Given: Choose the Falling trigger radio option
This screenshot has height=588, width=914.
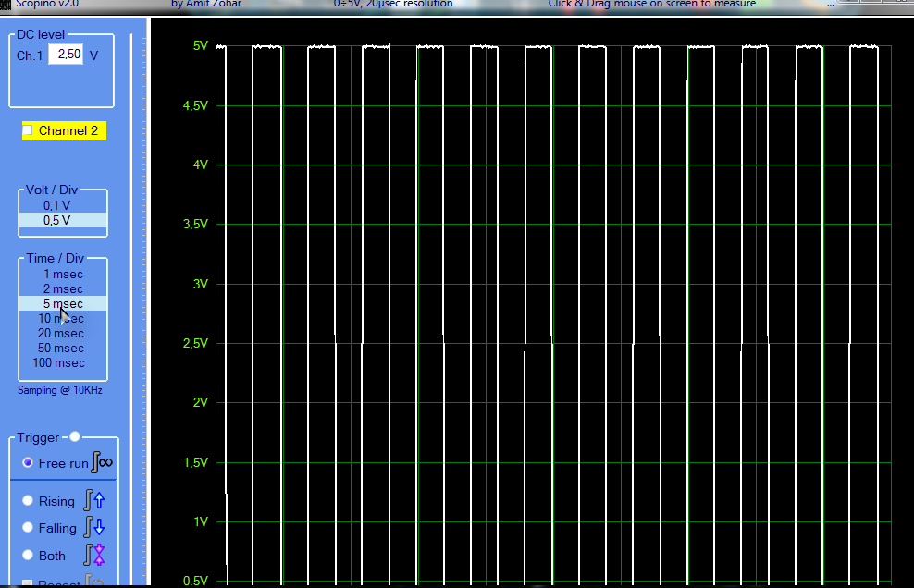Looking at the screenshot, I should [28, 528].
